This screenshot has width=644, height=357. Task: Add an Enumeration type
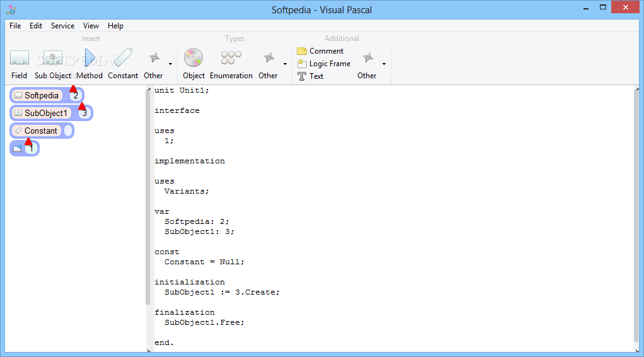pos(231,64)
